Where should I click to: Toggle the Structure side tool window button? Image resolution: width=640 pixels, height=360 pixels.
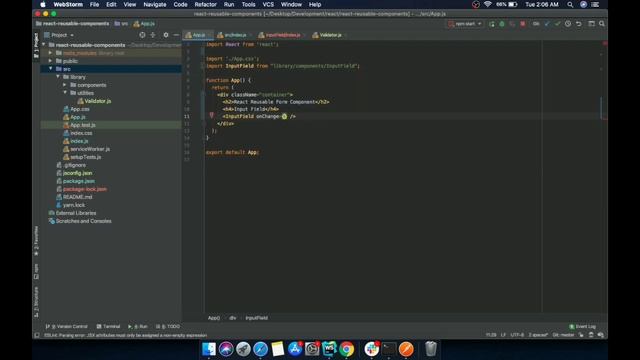point(36,302)
